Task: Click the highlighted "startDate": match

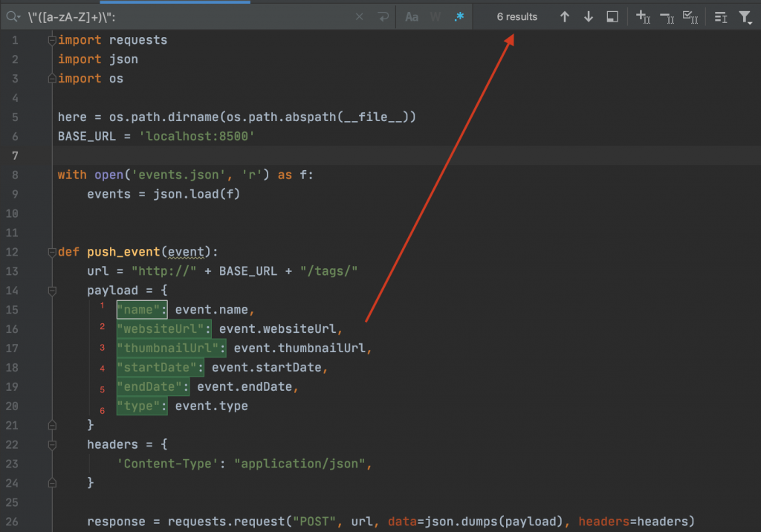Action: [161, 368]
